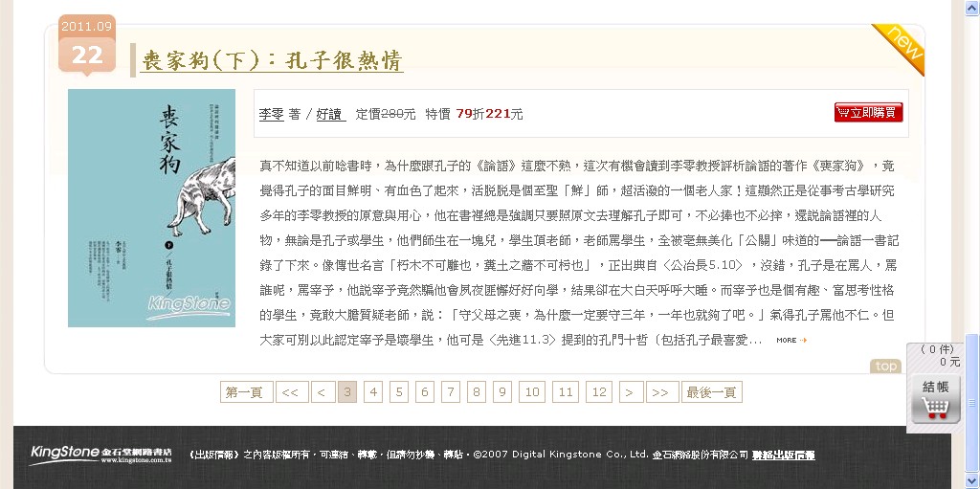Viewport: 980px width, 489px height.
Task: Go to page 7
Action: click(x=450, y=392)
